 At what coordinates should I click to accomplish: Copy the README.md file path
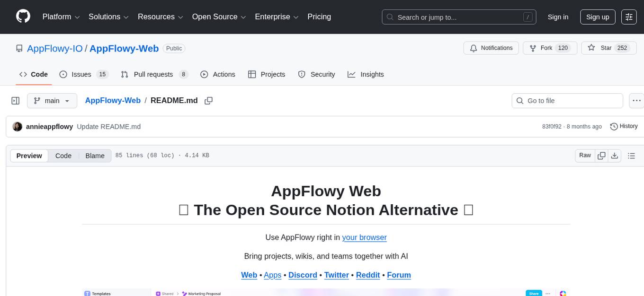(208, 101)
